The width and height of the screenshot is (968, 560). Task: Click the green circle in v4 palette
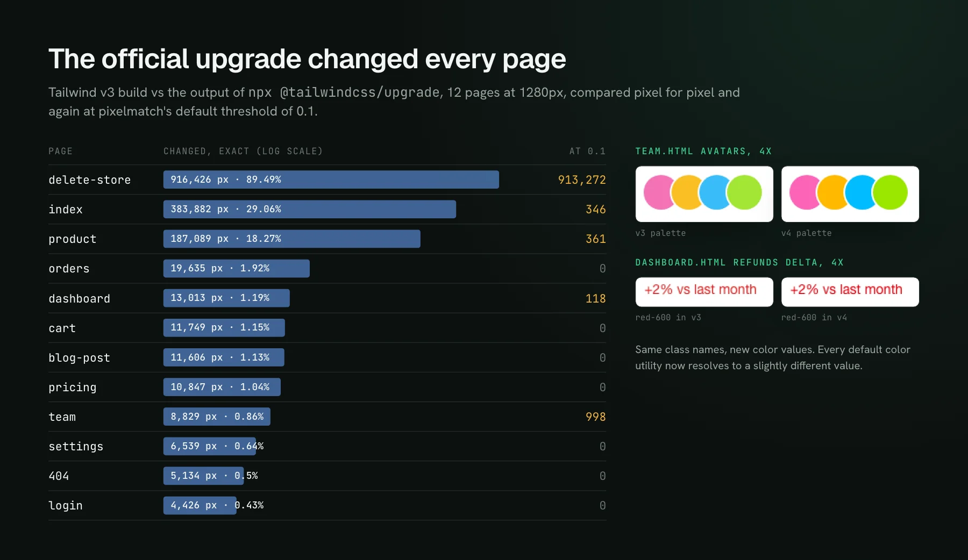click(890, 192)
